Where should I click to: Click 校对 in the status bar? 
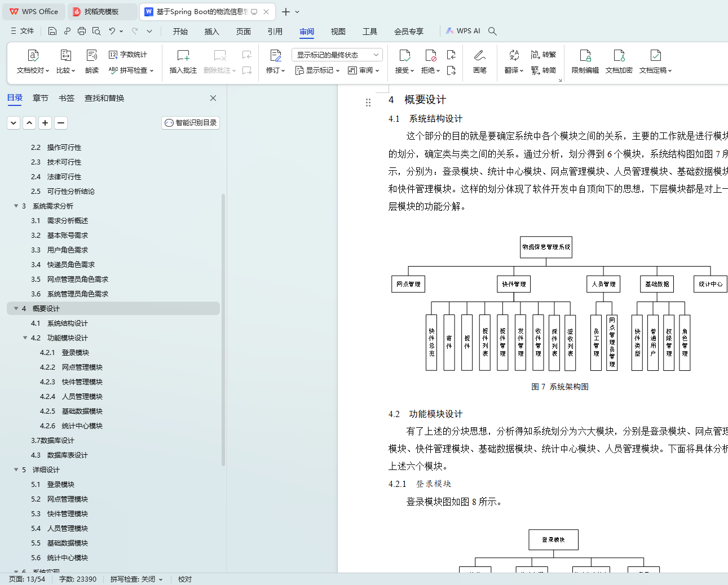coord(185,579)
